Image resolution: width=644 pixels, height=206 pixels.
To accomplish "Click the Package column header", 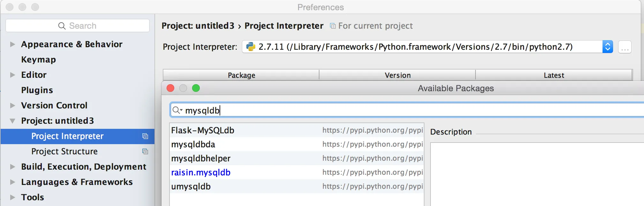I will (x=241, y=75).
